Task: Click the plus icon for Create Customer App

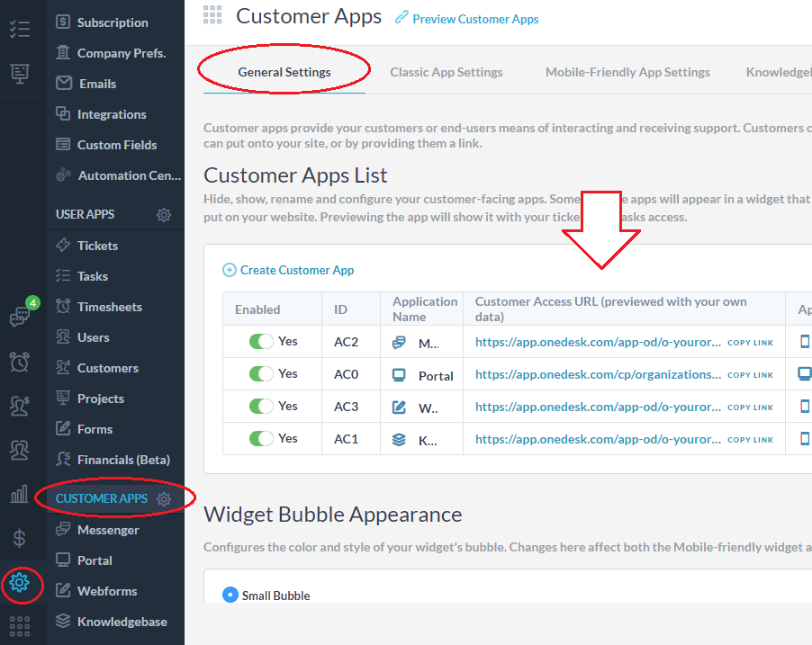Action: coord(230,270)
